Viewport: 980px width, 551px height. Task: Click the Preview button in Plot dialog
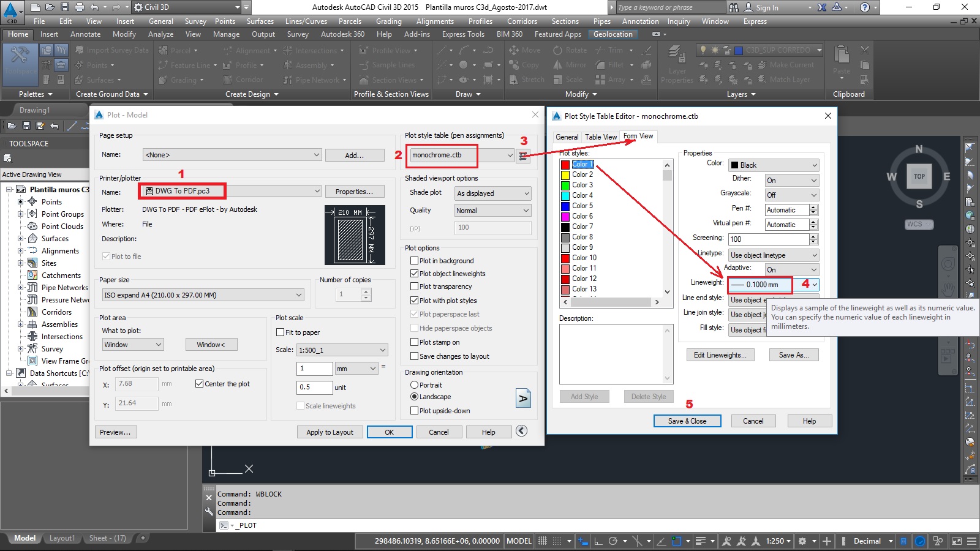[x=115, y=432]
